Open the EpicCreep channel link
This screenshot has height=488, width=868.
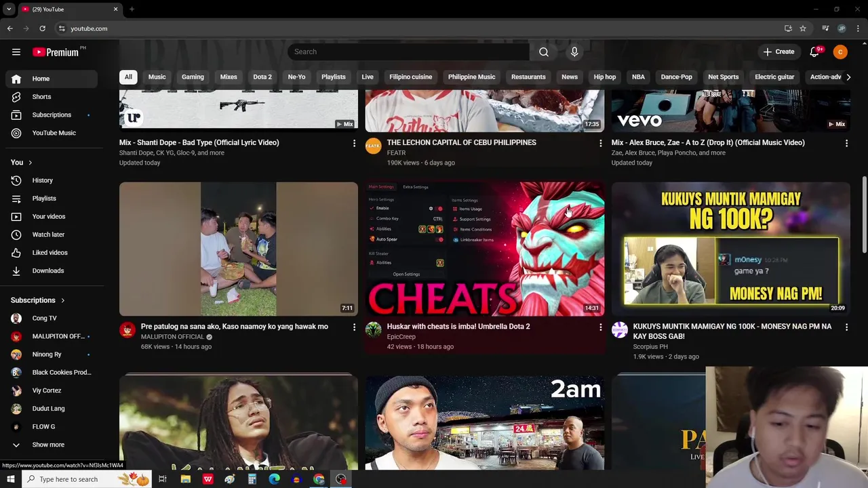pyautogui.click(x=401, y=337)
